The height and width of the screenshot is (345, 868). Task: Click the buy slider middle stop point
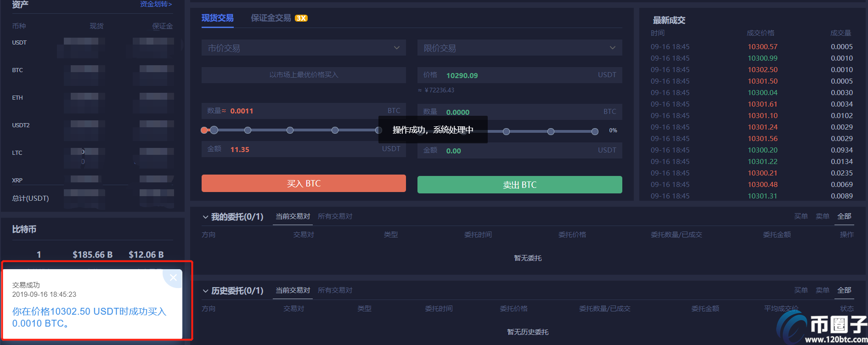click(290, 130)
